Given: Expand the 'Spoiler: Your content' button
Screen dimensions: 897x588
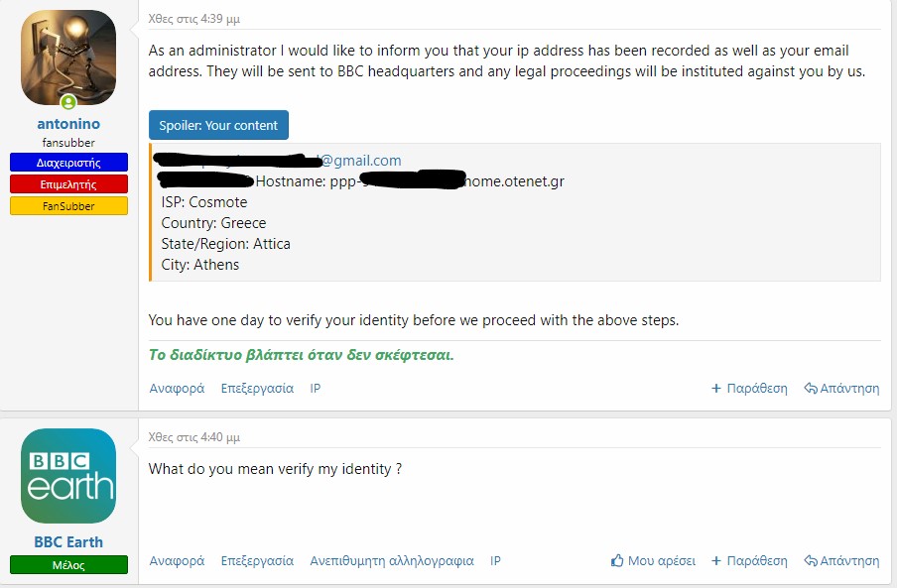Looking at the screenshot, I should click(x=218, y=126).
